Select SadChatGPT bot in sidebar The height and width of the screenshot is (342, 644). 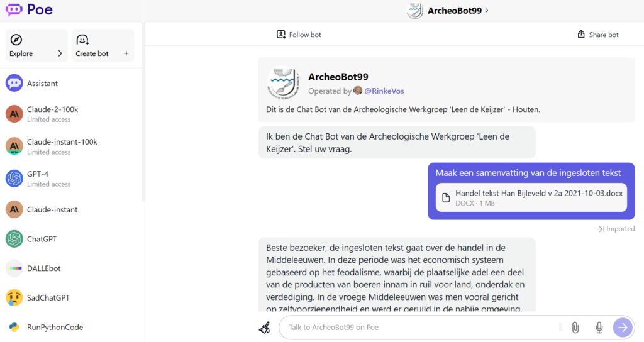47,297
